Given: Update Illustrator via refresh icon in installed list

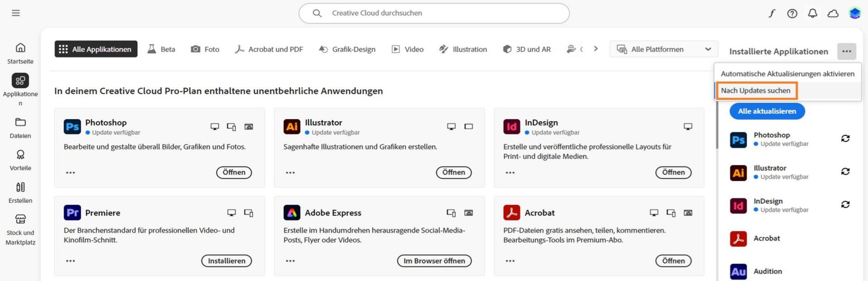Looking at the screenshot, I should point(845,171).
